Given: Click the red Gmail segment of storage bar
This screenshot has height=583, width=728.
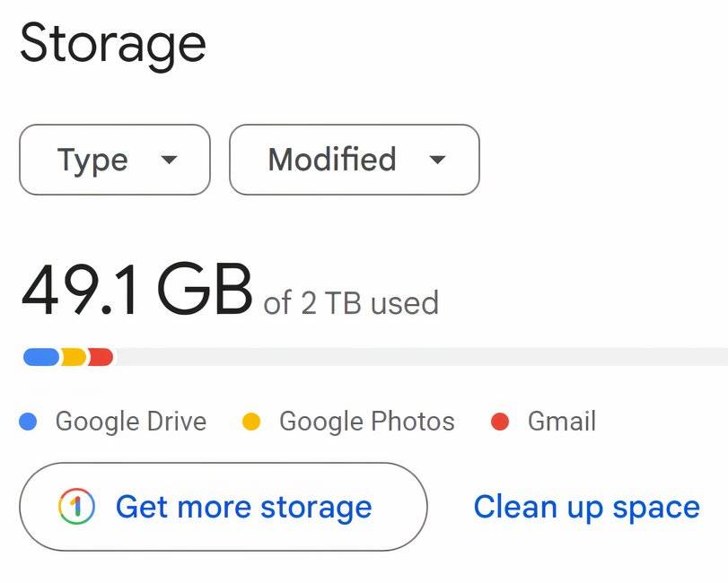Looking at the screenshot, I should pyautogui.click(x=101, y=357).
